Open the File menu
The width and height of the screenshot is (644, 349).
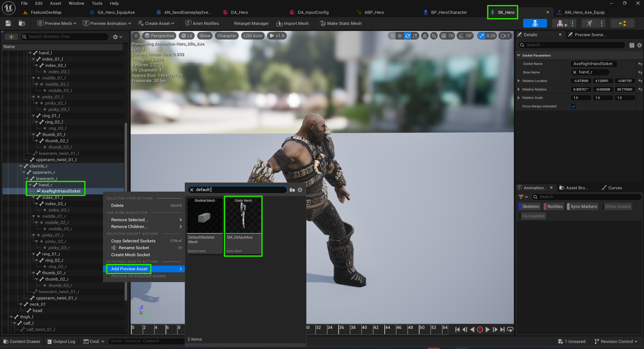click(24, 3)
